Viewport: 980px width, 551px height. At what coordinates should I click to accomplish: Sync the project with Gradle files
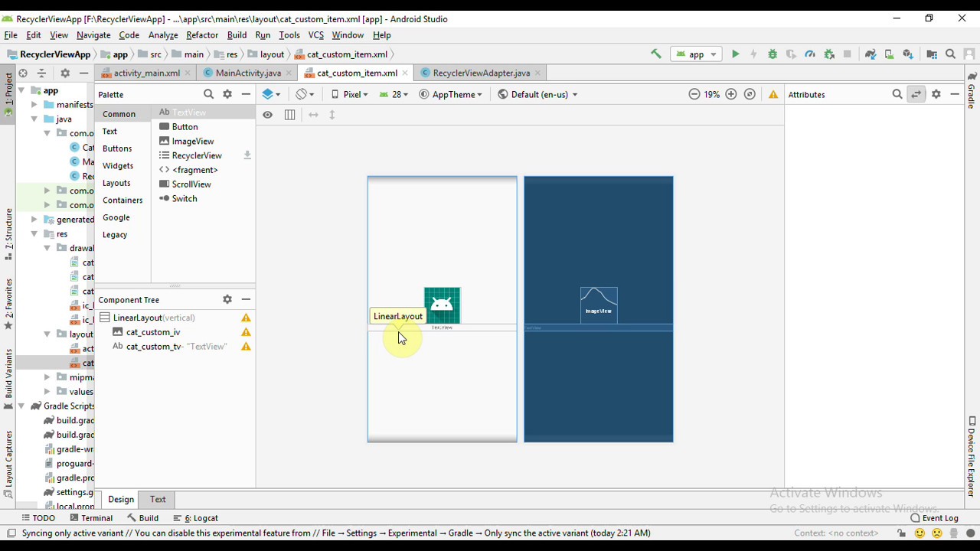871,54
